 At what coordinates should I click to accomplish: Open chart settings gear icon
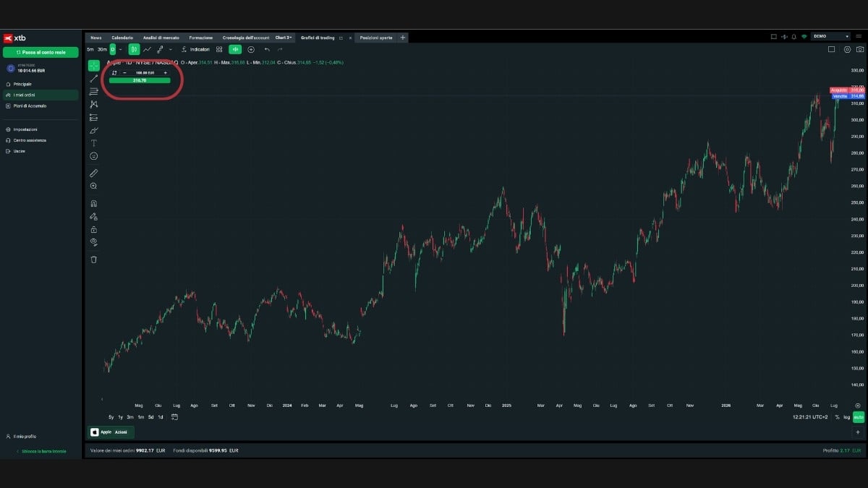[x=847, y=49]
